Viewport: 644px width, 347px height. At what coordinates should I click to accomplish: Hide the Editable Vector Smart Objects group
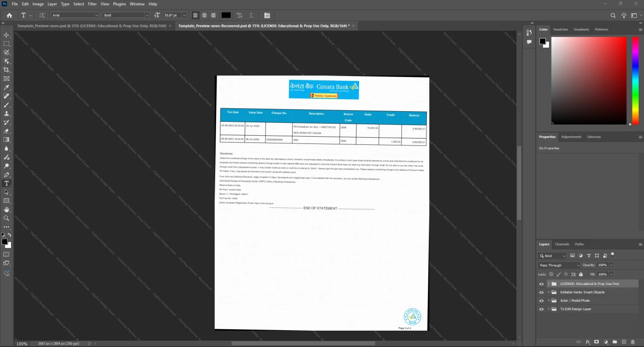pyautogui.click(x=541, y=292)
